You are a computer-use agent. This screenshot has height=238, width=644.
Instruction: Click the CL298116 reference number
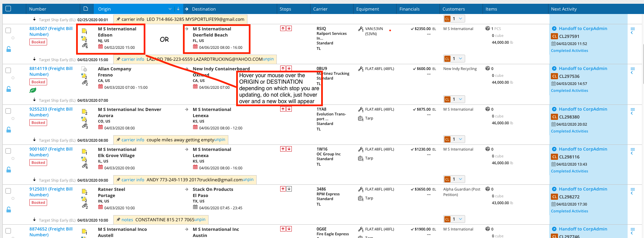(569, 157)
